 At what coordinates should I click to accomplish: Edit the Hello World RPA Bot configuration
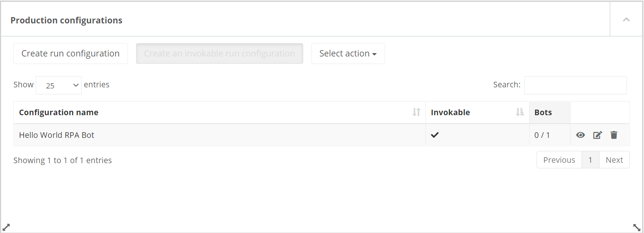tap(597, 135)
